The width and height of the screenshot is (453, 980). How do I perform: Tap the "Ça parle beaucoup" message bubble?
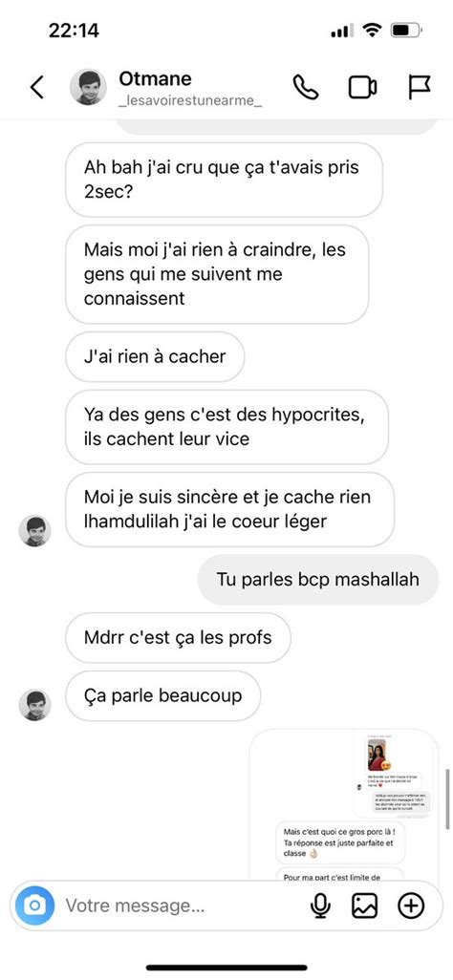tap(162, 695)
